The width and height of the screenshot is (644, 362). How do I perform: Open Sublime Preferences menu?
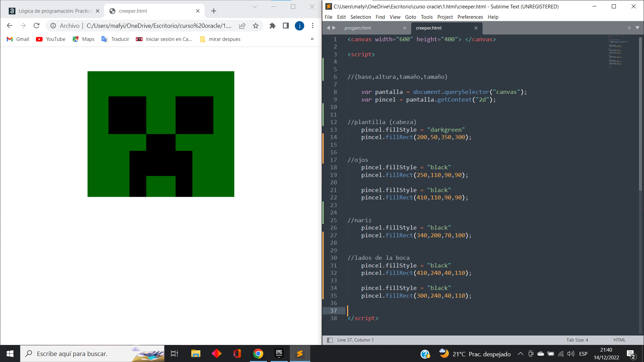pyautogui.click(x=470, y=17)
